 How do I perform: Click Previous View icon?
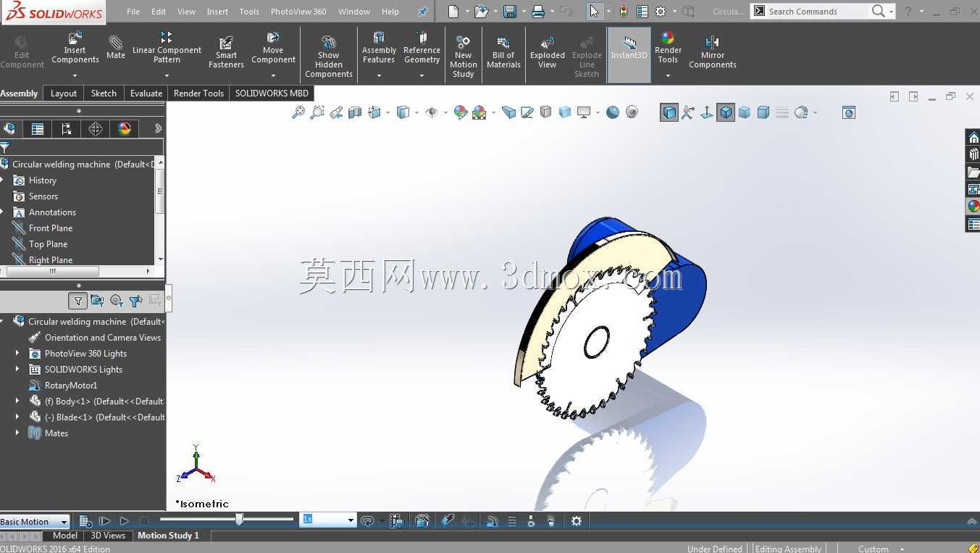(335, 112)
